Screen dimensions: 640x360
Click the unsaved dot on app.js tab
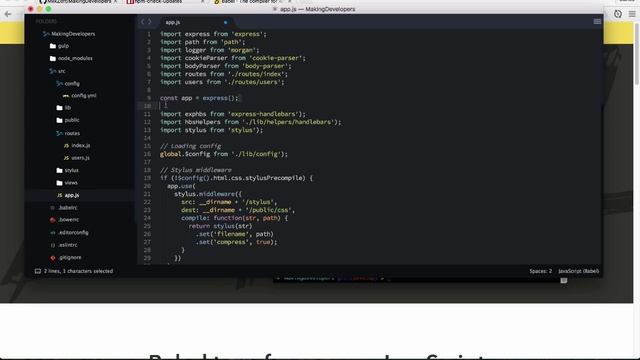click(x=225, y=22)
